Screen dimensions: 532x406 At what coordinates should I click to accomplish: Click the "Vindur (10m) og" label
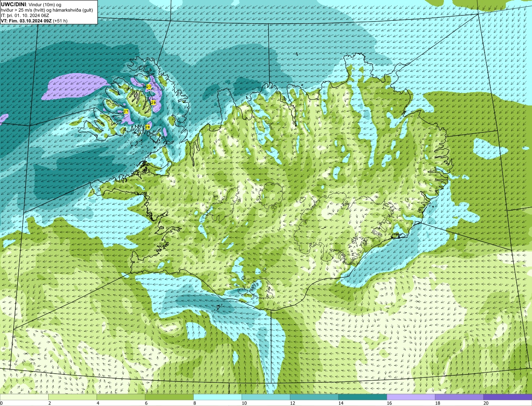[45, 5]
